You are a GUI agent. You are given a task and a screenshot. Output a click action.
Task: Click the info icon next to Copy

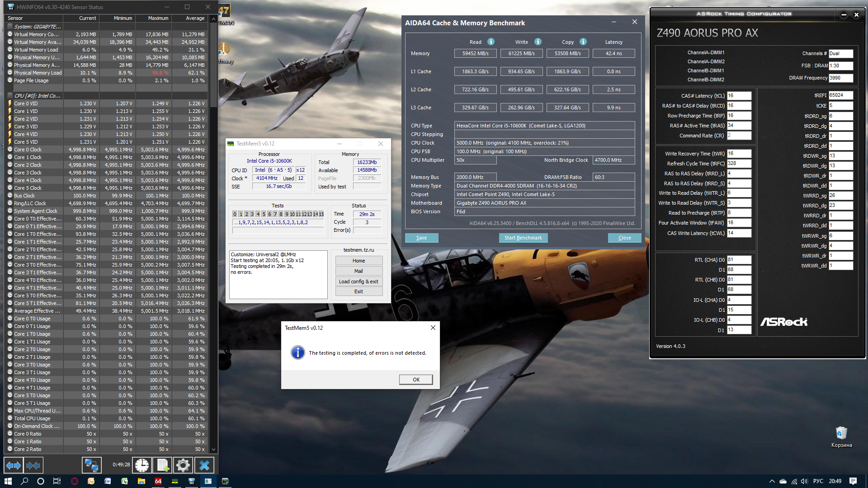(583, 42)
